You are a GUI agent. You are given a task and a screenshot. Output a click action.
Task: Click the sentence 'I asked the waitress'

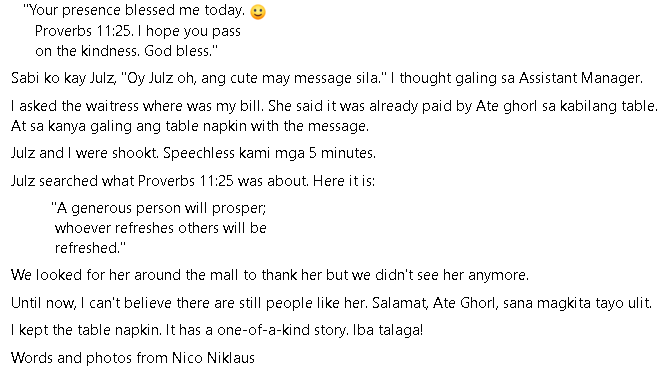pos(137,106)
